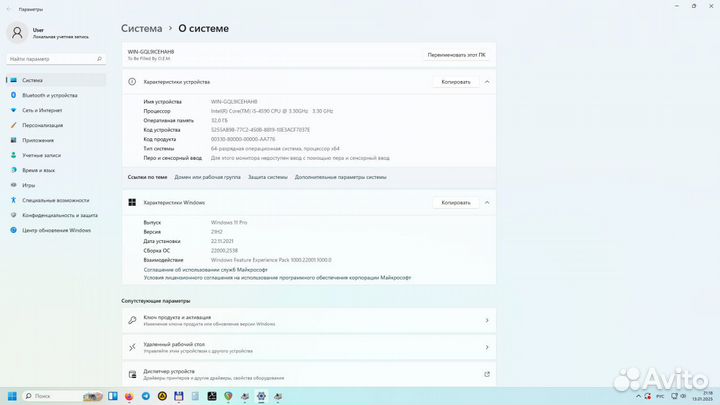The height and width of the screenshot is (405, 720).
Task: Go to 'Центр обновления Windows'
Action: point(56,230)
